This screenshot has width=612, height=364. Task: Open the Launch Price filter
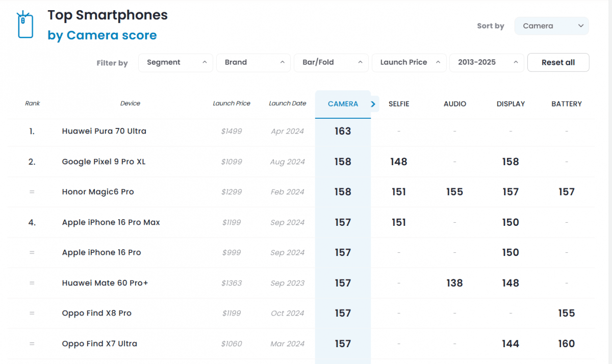click(x=409, y=63)
